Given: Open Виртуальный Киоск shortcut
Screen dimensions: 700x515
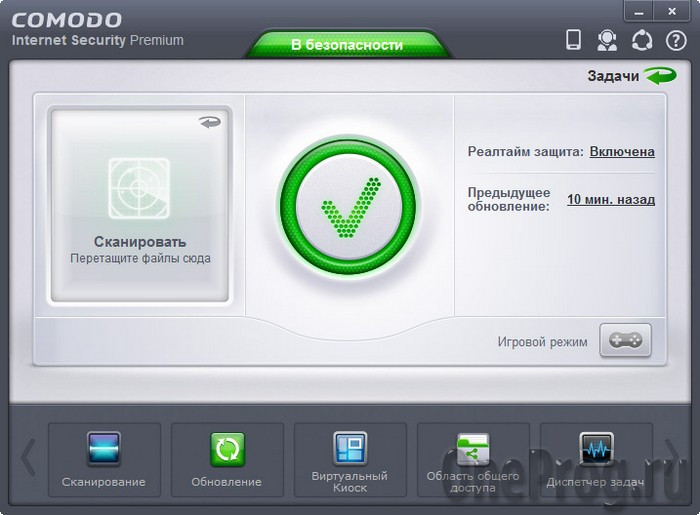Looking at the screenshot, I should point(350,460).
